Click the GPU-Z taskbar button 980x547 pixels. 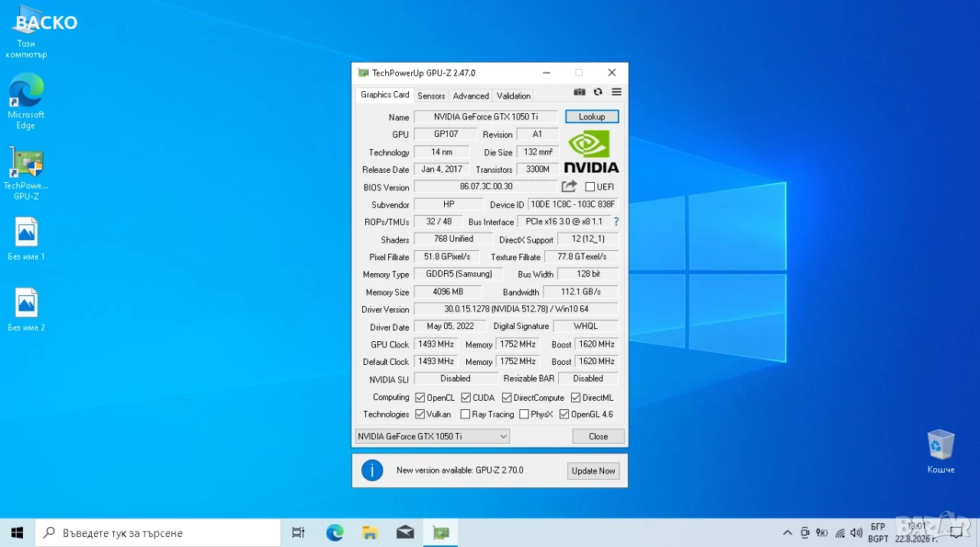tap(440, 532)
